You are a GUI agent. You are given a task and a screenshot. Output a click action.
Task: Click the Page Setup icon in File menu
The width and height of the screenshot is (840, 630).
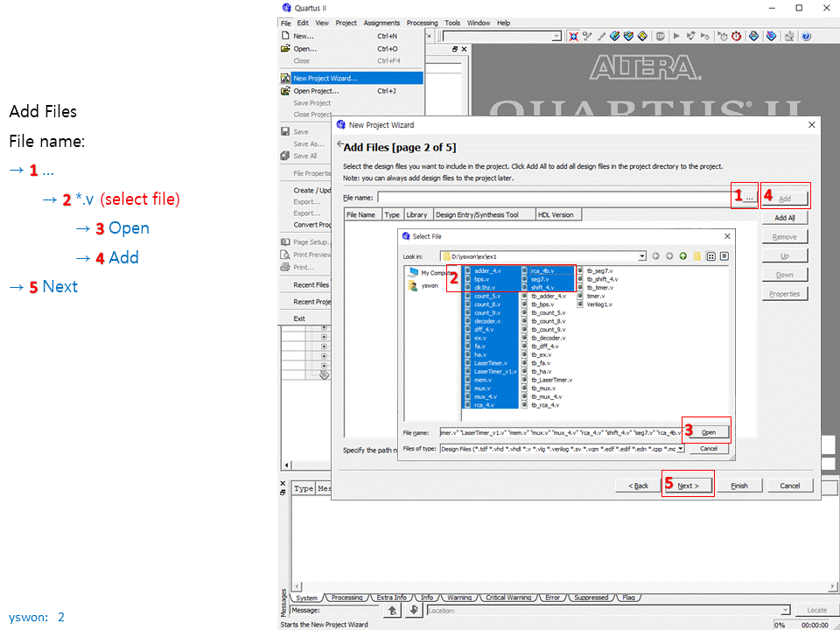285,242
